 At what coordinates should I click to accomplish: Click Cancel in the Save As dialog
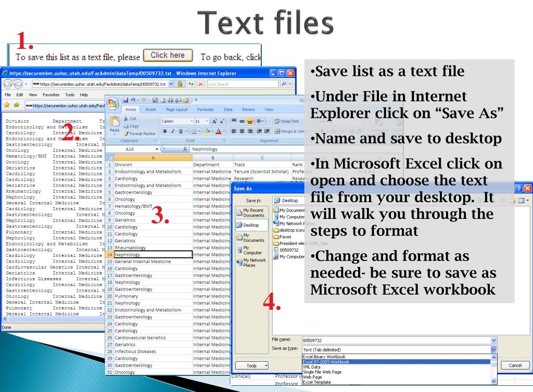[515, 365]
